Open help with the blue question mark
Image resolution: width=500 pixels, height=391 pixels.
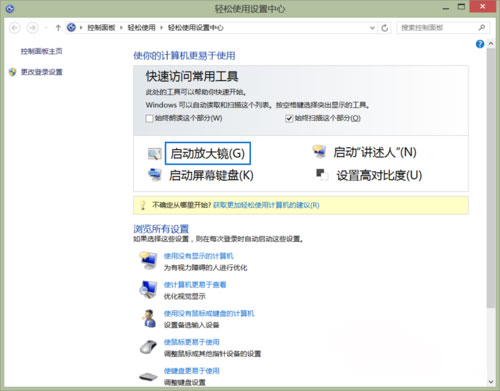tap(480, 44)
